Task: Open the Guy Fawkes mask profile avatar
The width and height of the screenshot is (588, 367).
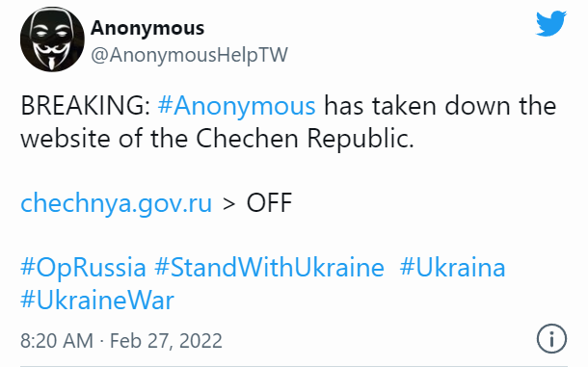Action: (52, 39)
